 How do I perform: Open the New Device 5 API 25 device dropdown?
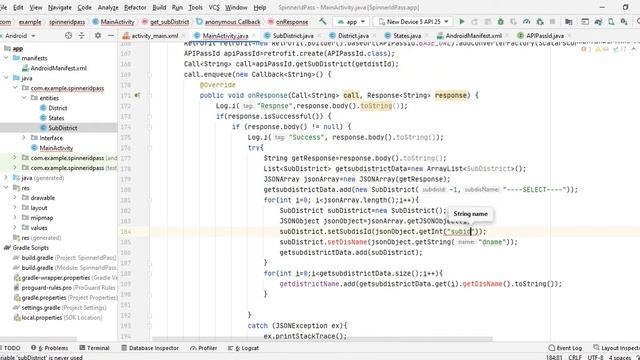pos(413,22)
